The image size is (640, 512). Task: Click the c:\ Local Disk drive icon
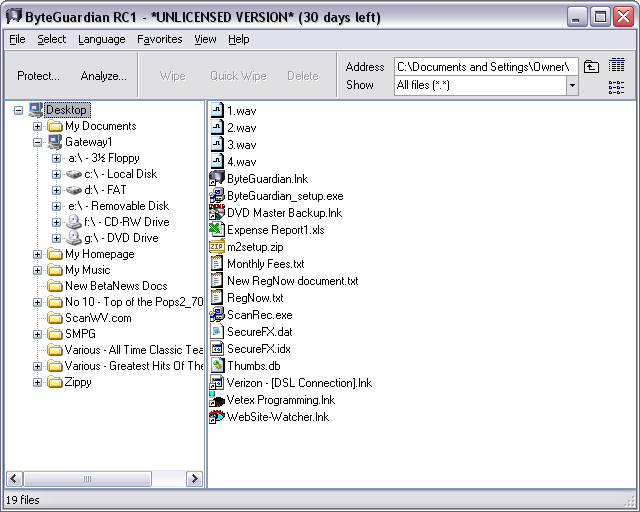74,174
